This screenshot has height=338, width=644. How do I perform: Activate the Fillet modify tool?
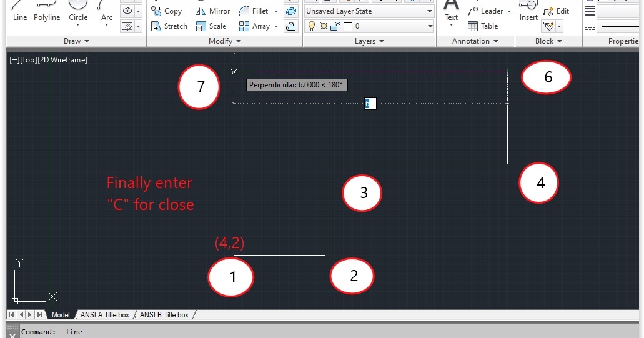click(254, 11)
